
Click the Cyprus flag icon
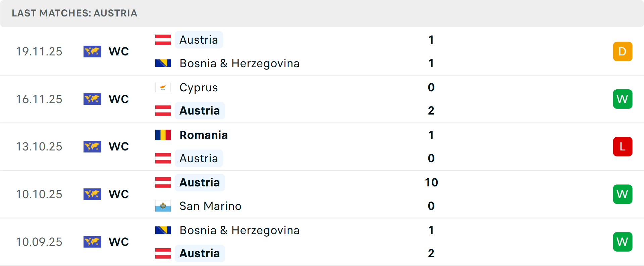[x=163, y=88]
